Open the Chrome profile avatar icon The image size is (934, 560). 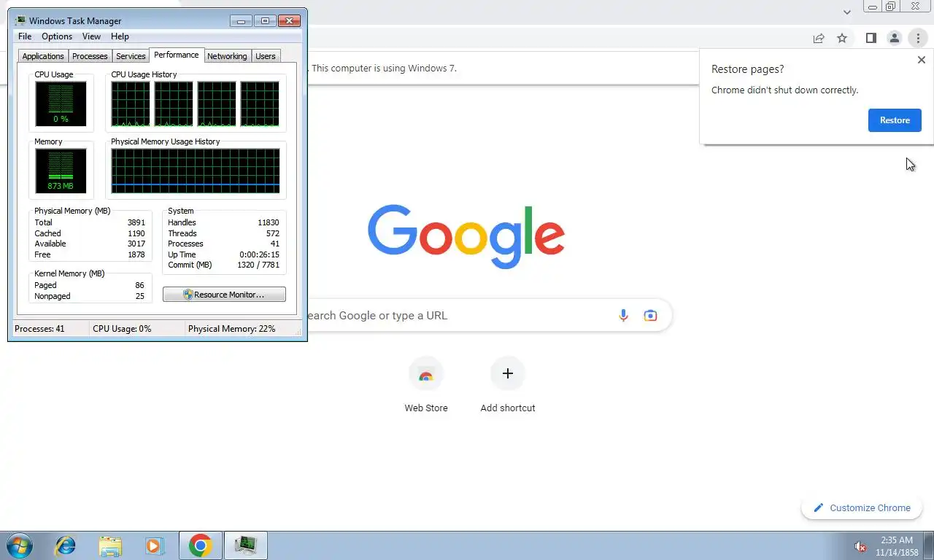point(894,39)
